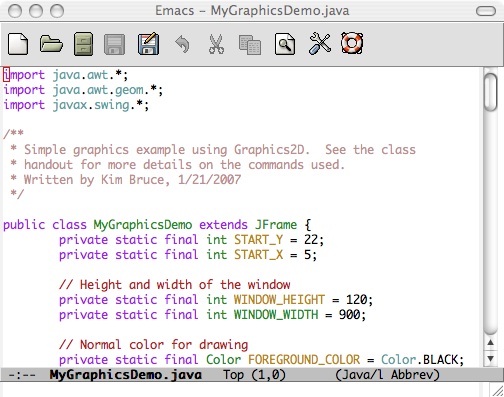The width and height of the screenshot is (504, 397).
Task: Click the -:-- status in mode line
Action: (22, 375)
